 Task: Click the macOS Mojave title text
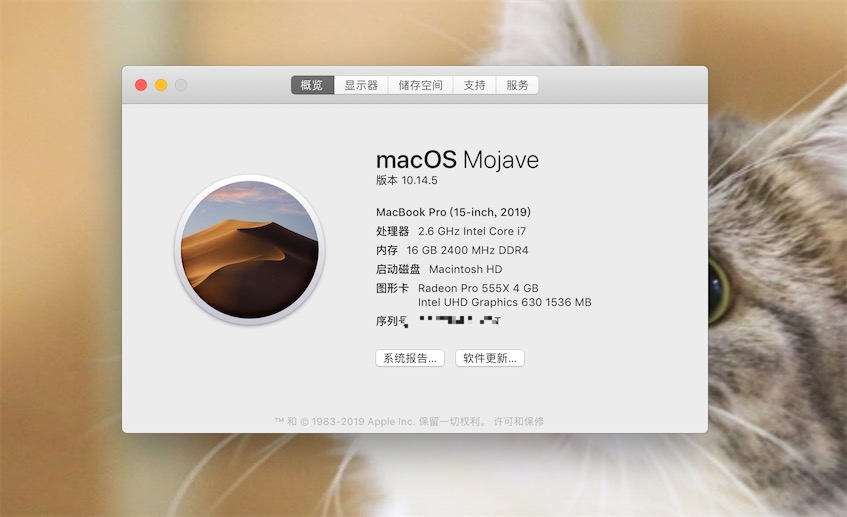coord(458,160)
